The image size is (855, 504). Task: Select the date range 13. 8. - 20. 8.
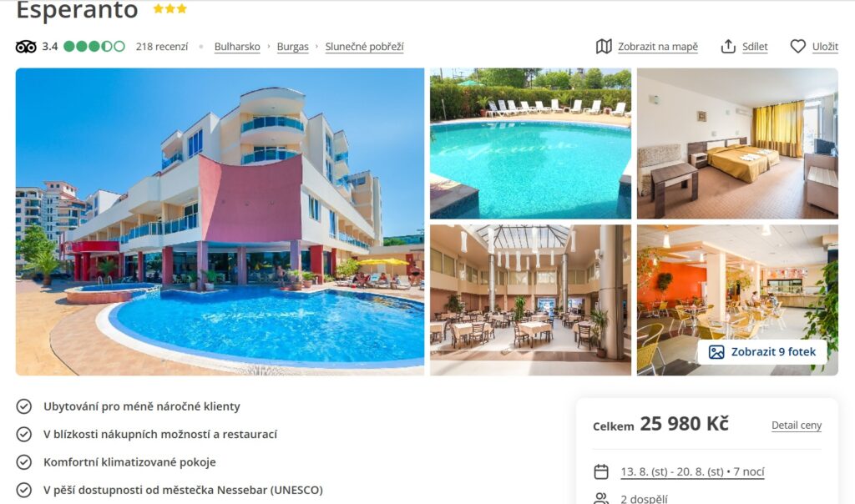point(692,471)
